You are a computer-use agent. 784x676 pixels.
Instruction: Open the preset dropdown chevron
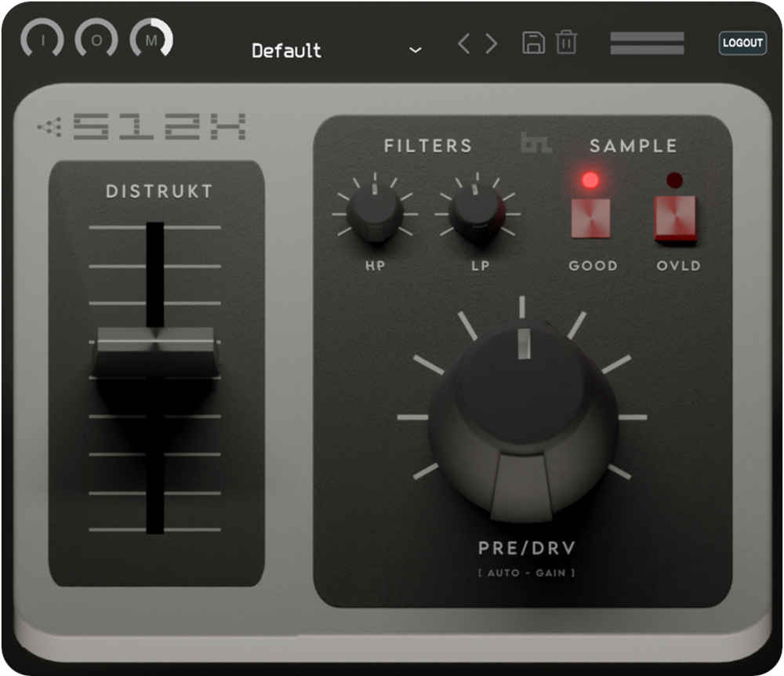pyautogui.click(x=416, y=50)
